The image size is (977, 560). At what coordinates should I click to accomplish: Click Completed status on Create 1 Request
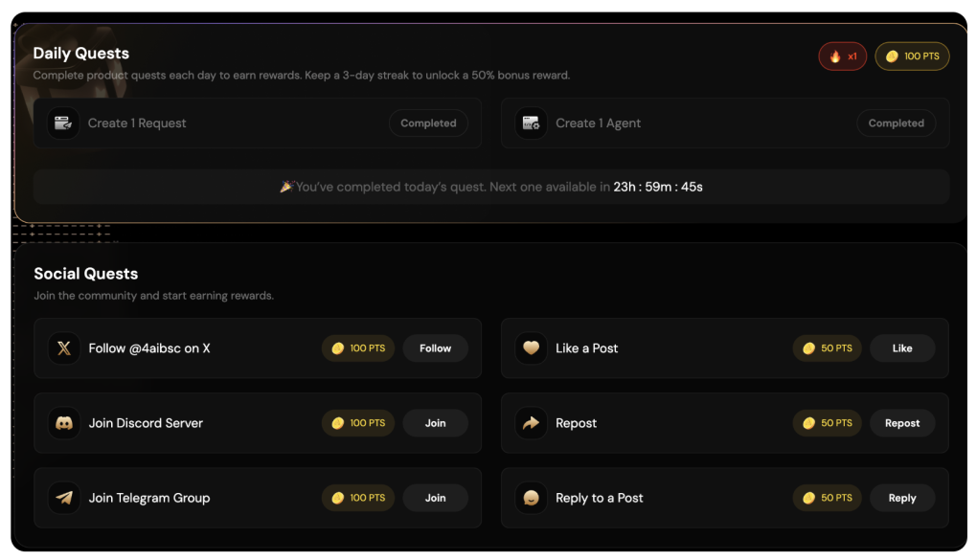pyautogui.click(x=428, y=123)
